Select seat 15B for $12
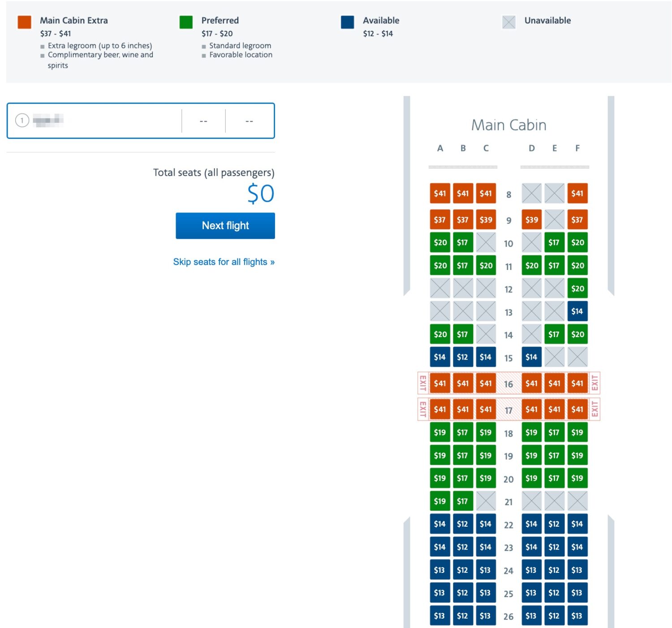The width and height of the screenshot is (672, 628). (463, 357)
